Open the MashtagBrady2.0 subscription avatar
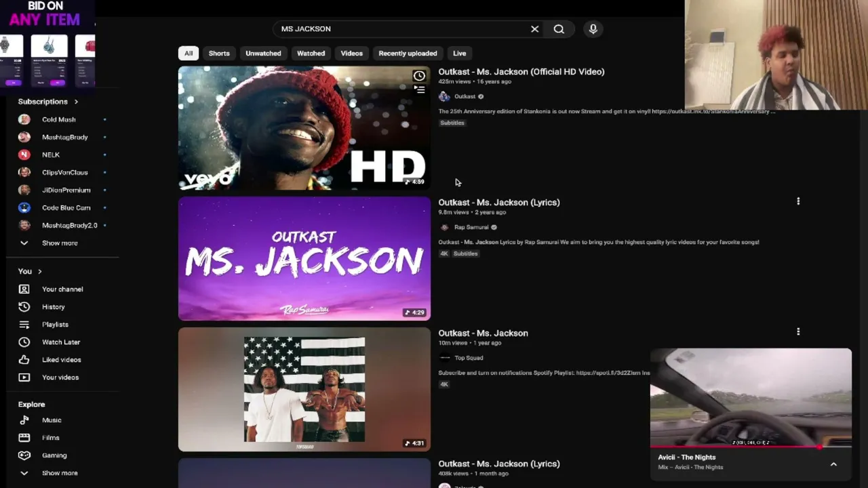 click(x=24, y=225)
